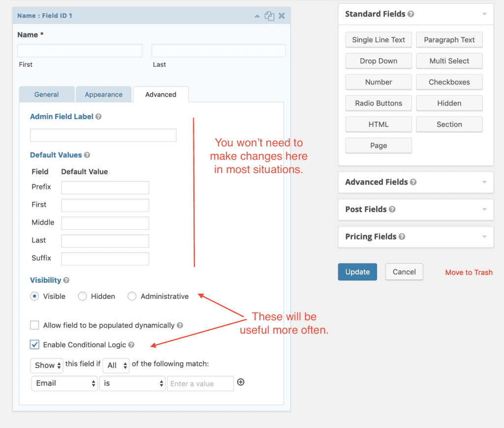Click the Move to Trash link
This screenshot has width=504, height=428.
point(469,273)
